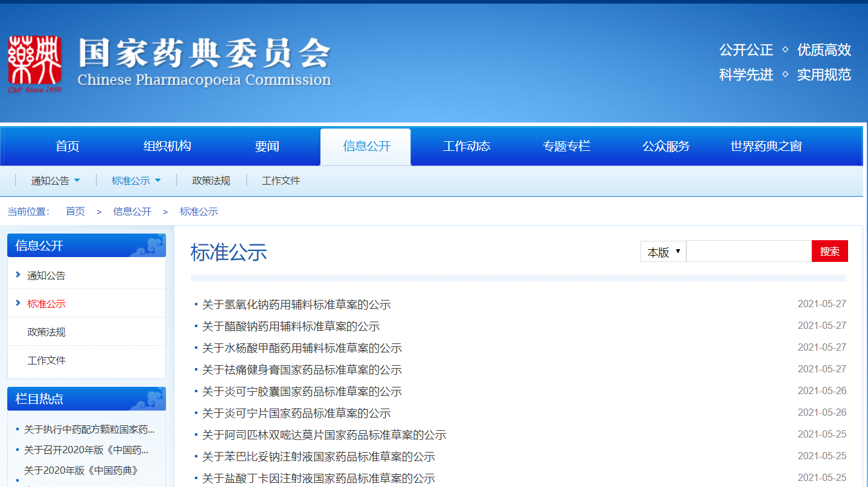Click inside the search text field
Image resolution: width=868 pixels, height=487 pixels.
click(x=748, y=252)
